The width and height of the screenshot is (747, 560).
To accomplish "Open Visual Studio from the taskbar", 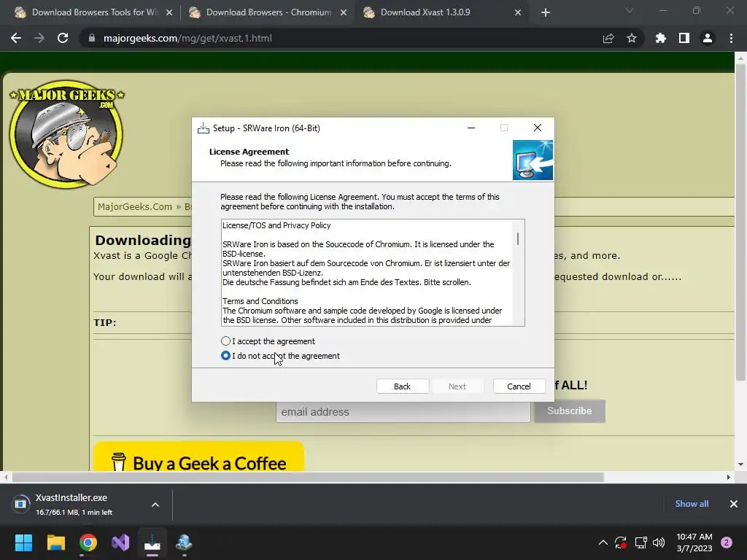I will (120, 542).
